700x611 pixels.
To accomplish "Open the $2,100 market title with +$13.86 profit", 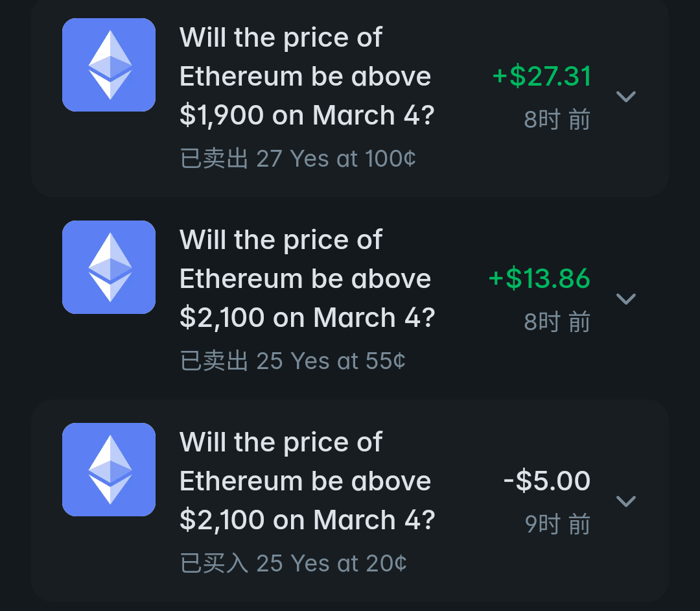I will pos(306,279).
